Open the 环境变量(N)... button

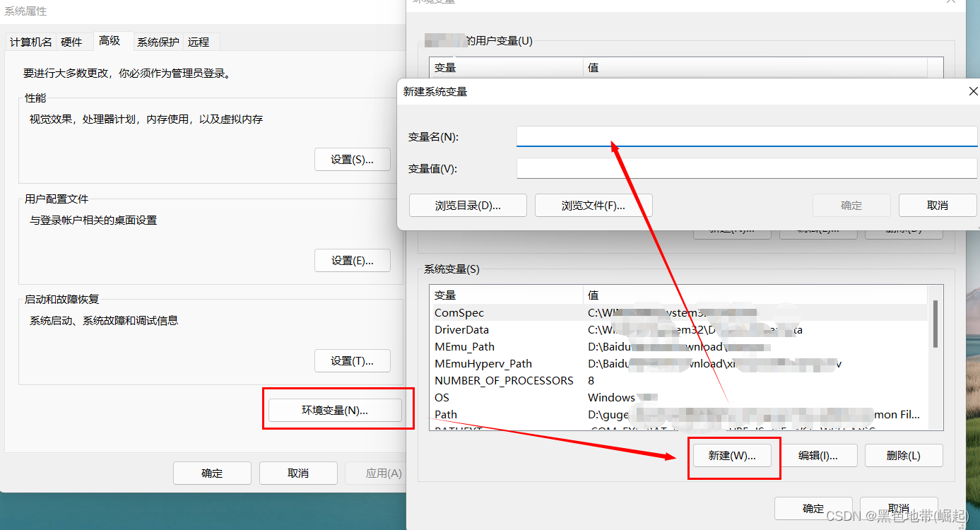coord(335,411)
